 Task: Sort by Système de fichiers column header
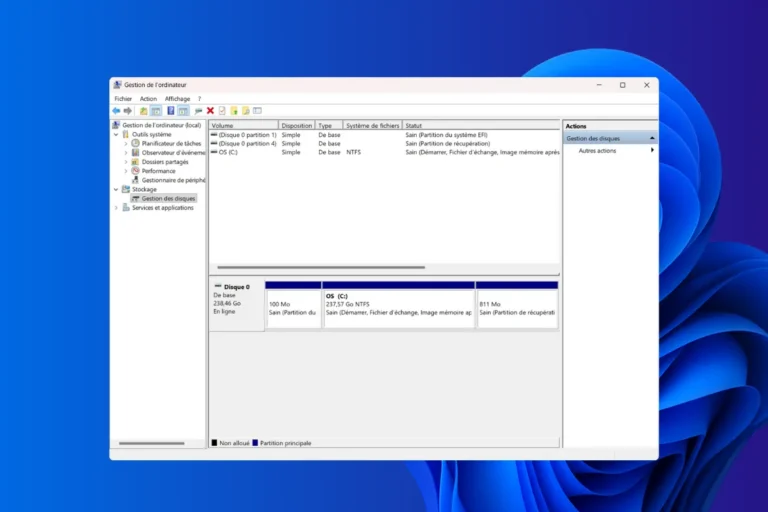(372, 125)
